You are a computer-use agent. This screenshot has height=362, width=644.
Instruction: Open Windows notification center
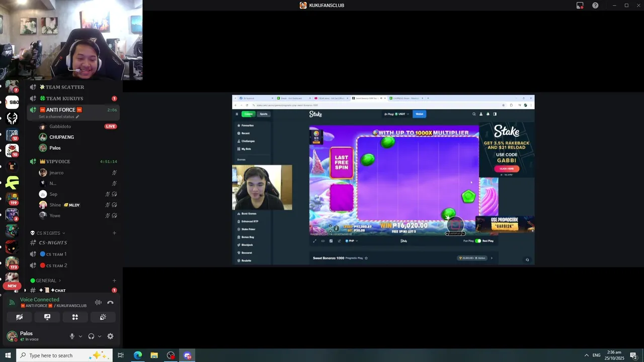(x=633, y=355)
